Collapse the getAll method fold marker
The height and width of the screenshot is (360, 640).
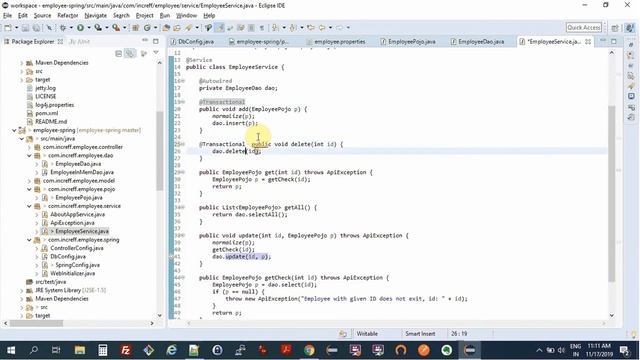click(x=183, y=207)
